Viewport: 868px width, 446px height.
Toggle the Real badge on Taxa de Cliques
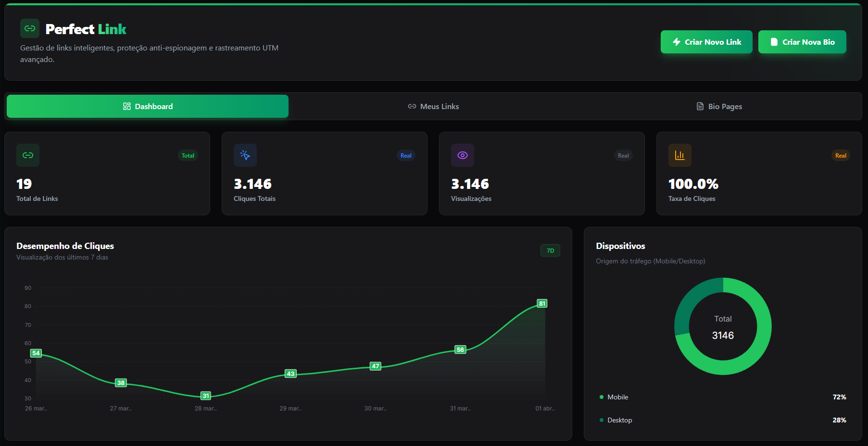840,155
